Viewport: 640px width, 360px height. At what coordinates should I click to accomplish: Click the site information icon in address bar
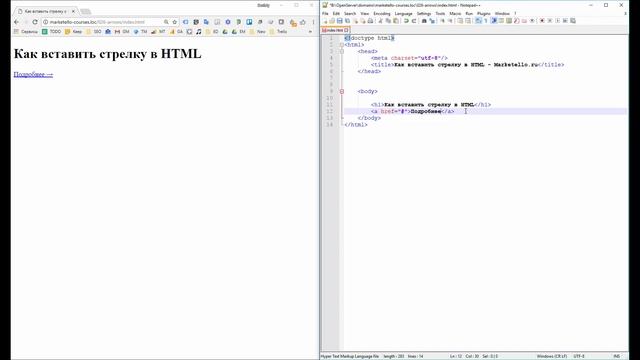(46, 22)
